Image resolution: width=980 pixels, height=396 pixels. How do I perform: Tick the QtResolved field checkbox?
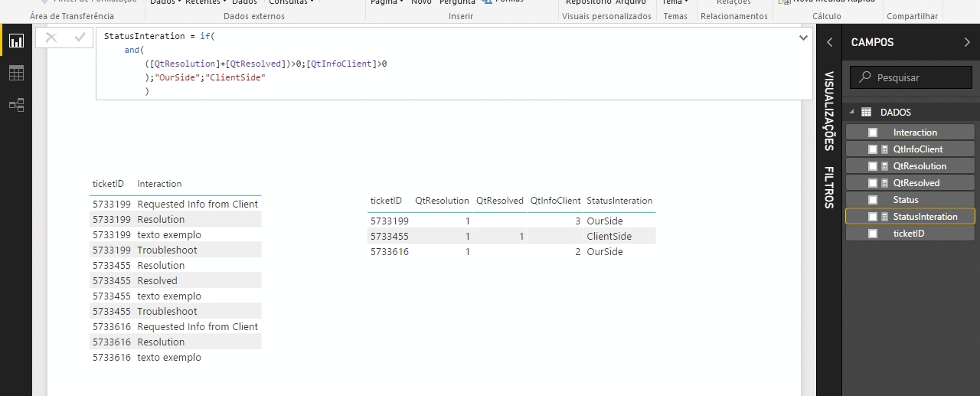pyautogui.click(x=873, y=183)
